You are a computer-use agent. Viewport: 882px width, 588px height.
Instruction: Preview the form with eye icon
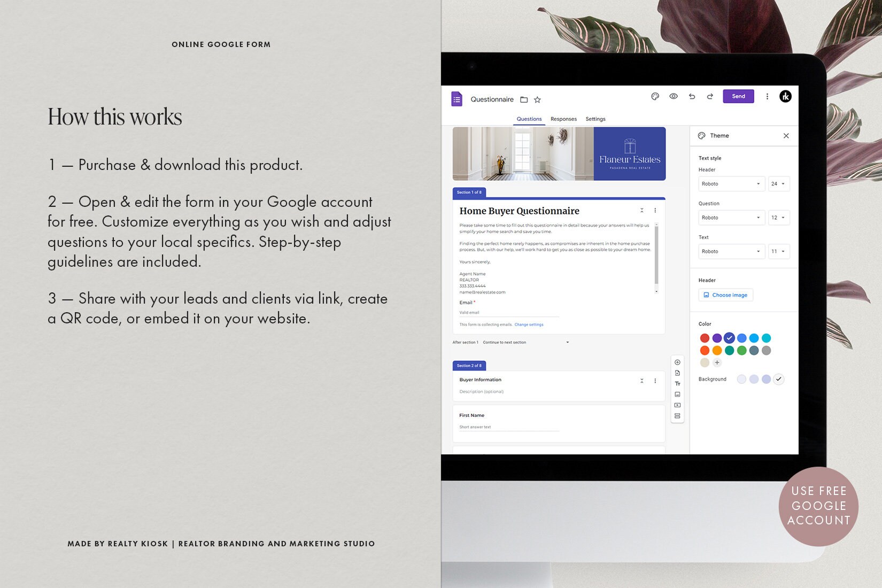pos(674,96)
